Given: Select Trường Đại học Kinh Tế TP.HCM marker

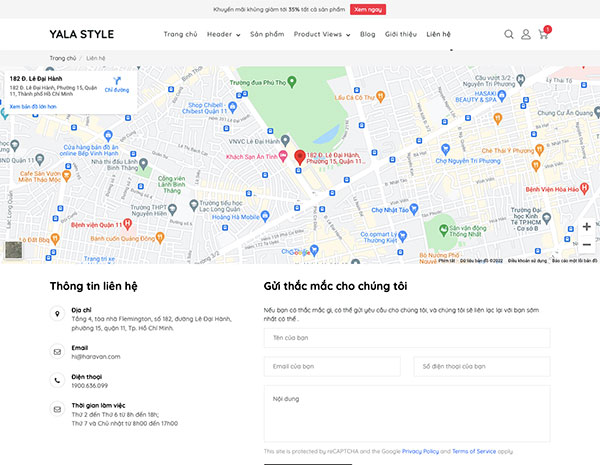Looking at the screenshot, I should click(546, 218).
